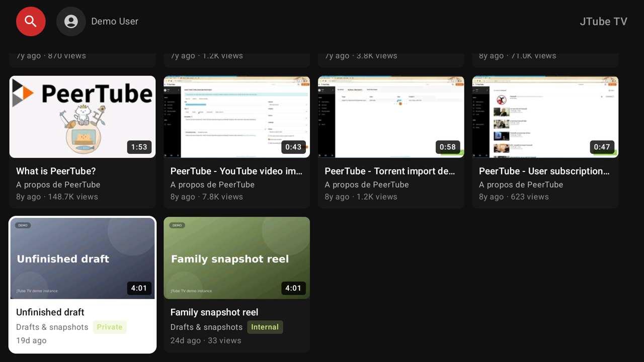The image size is (644, 362).
Task: Click the 0:58 duration badge
Action: [447, 147]
